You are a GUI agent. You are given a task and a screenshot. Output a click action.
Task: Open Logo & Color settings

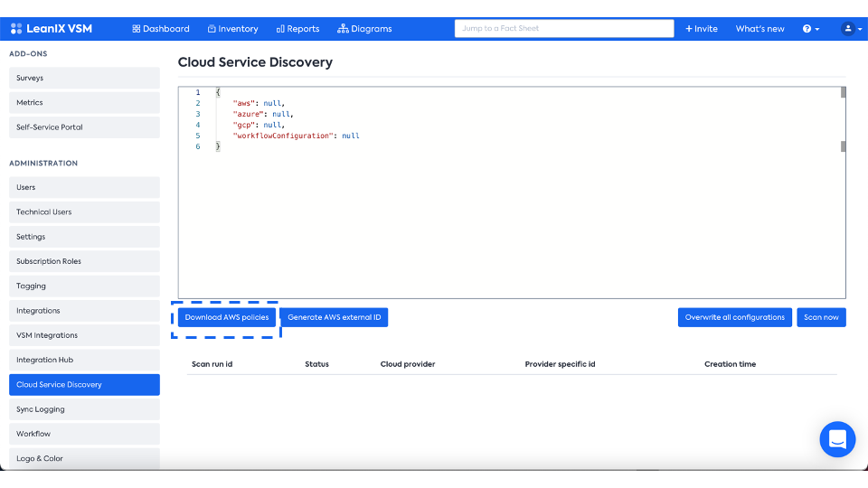[x=84, y=459]
